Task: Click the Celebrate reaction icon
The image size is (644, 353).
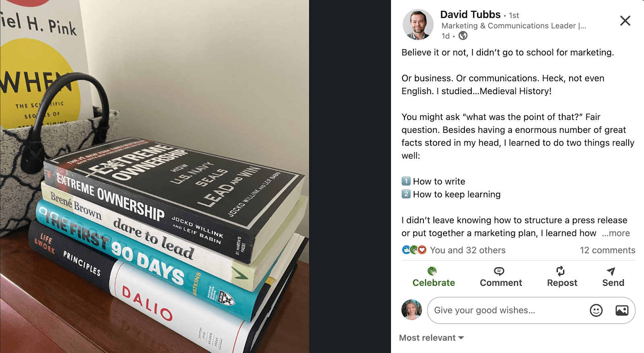Action: [x=432, y=271]
